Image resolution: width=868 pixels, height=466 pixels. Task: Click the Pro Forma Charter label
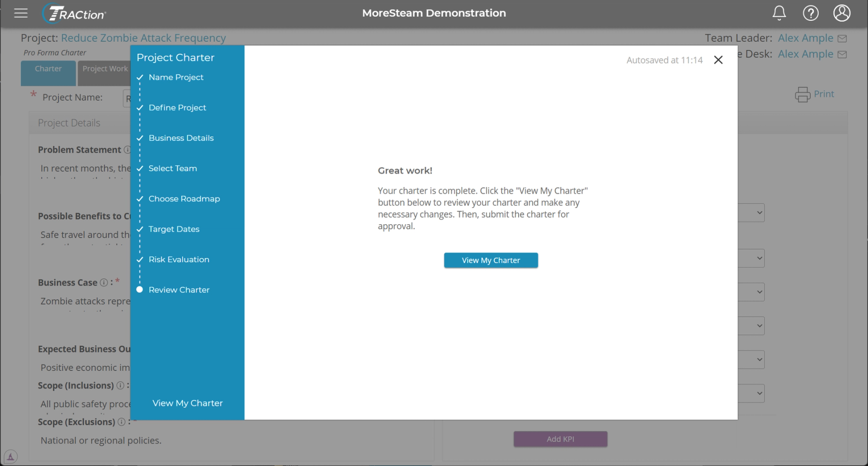tap(55, 53)
